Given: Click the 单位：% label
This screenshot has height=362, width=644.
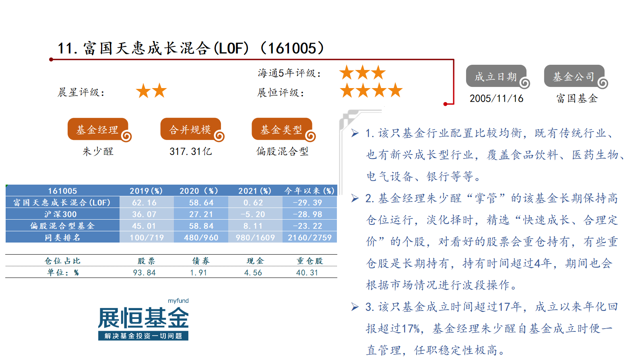Looking at the screenshot, I should [63, 272].
